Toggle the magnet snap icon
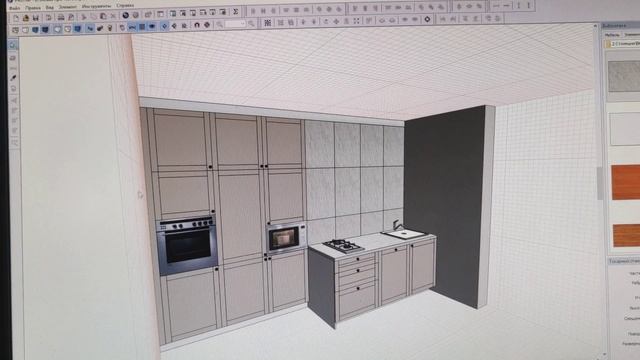Image resolution: width=640 pixels, height=360 pixels. pos(197,25)
